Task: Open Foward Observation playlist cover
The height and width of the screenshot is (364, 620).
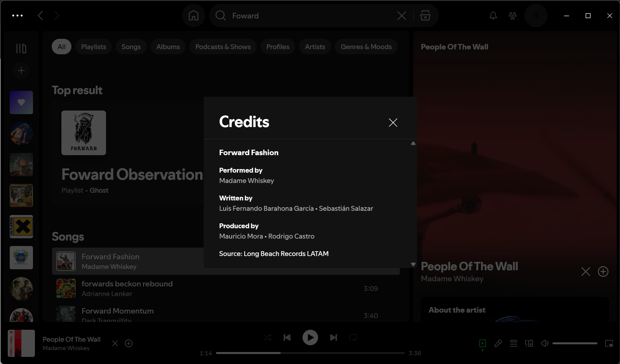Action: coord(84,133)
